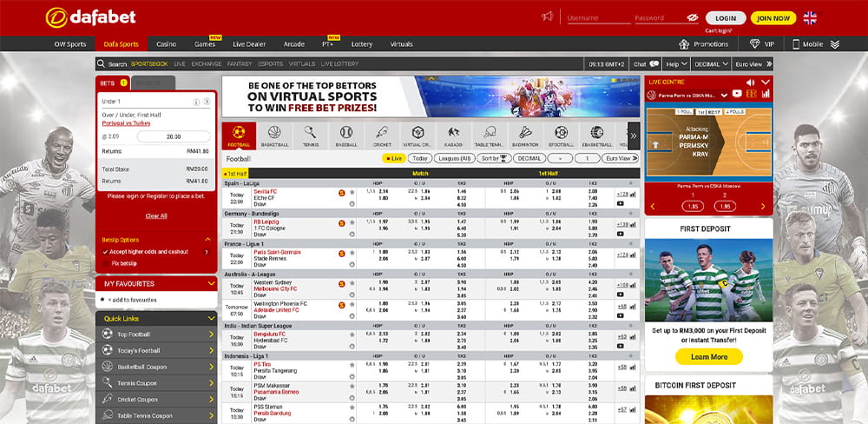Favourite the Western Sydney match star
Viewport: 868px width, 424px height.
(x=352, y=283)
